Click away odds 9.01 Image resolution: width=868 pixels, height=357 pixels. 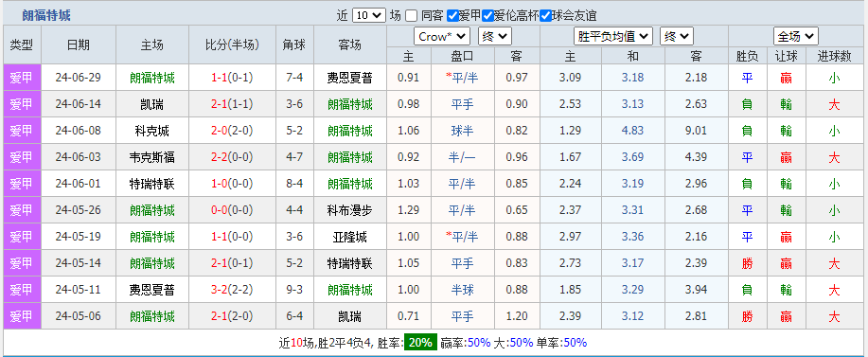697,131
